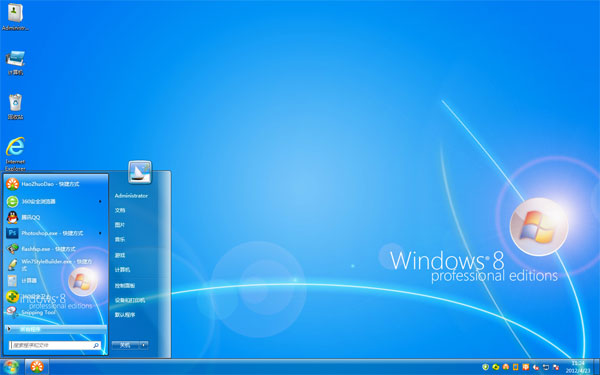Launch Internet Explorer from the desktop
Viewport: 600px width, 375px height.
coord(15,154)
